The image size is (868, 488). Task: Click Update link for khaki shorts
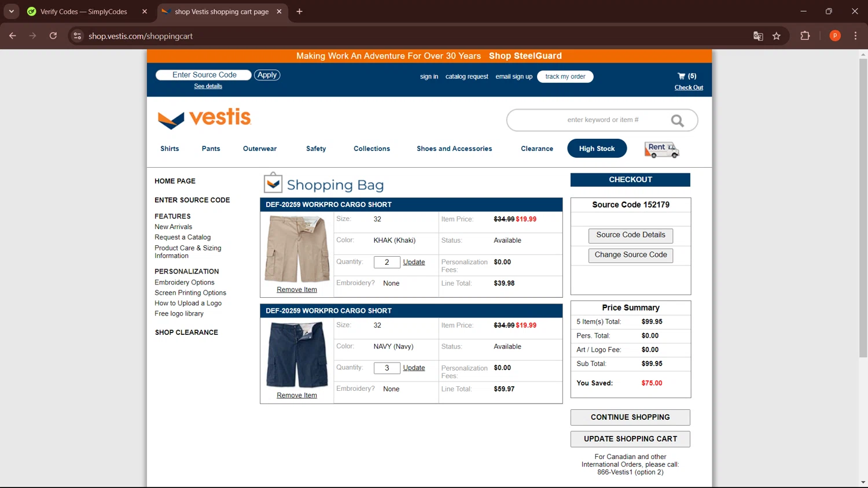pyautogui.click(x=414, y=262)
